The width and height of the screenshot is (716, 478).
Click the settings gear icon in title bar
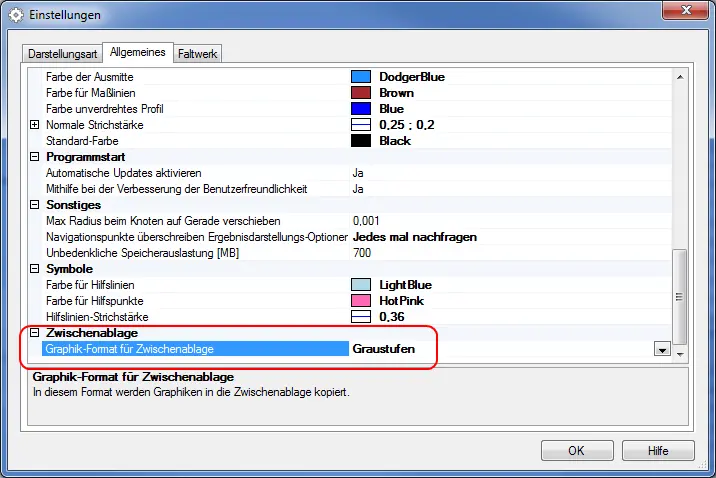16,15
